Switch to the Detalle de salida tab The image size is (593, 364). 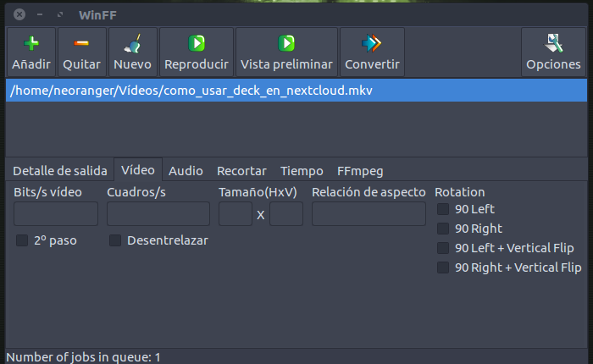click(59, 170)
